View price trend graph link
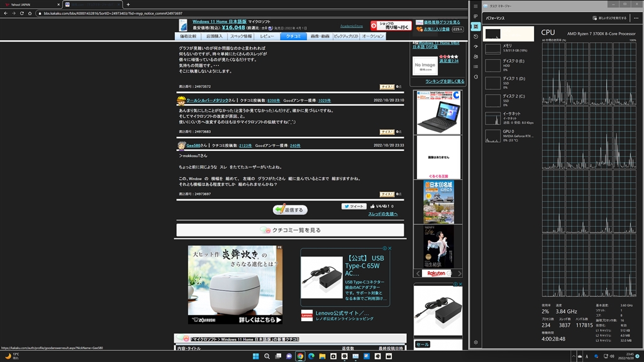Screen dimensions: 644x362 pos(442,22)
